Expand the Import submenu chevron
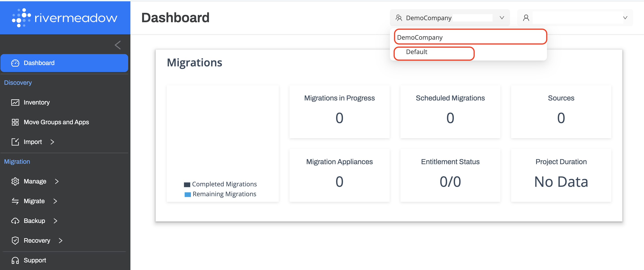Image resolution: width=644 pixels, height=270 pixels. [52, 142]
